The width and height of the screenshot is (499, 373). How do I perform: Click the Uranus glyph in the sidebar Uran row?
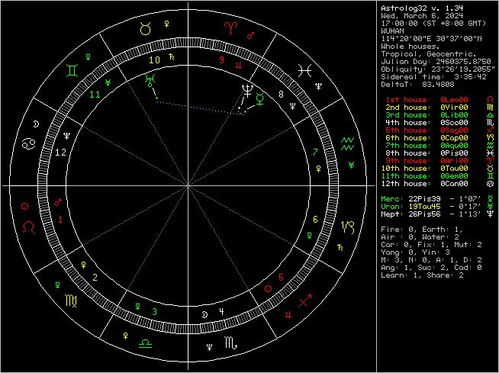pos(490,207)
